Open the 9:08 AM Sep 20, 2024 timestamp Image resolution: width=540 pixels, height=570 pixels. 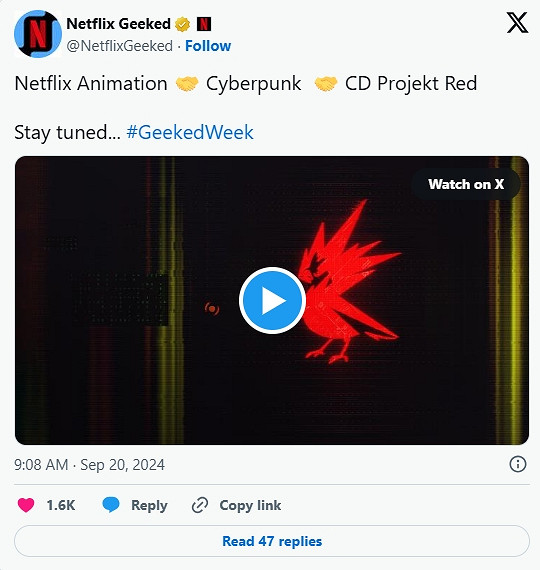89,465
